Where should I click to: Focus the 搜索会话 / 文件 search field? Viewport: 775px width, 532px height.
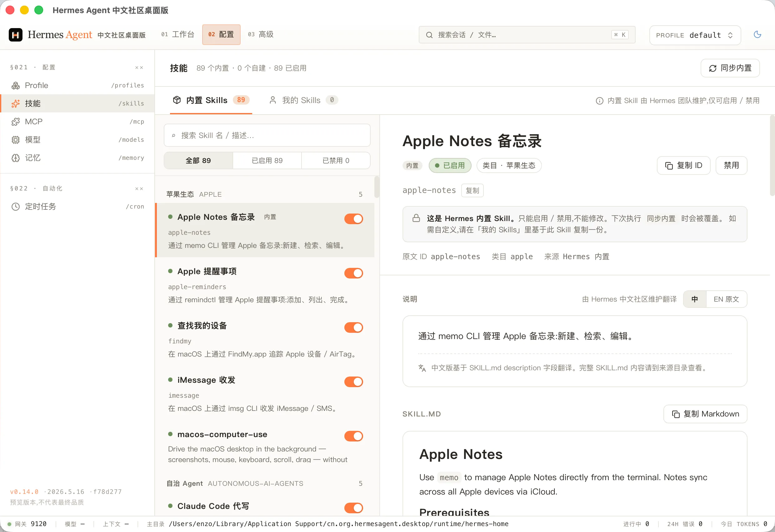527,35
